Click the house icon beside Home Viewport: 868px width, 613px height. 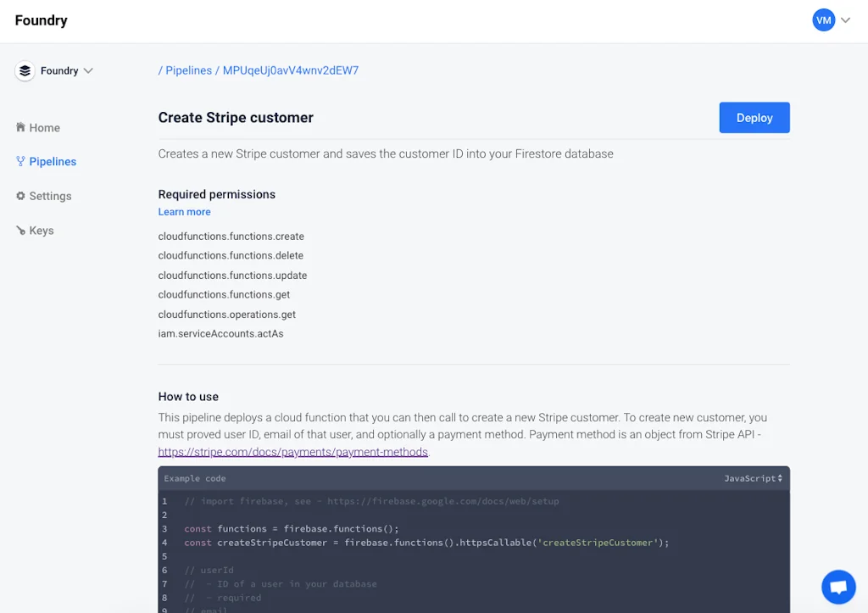pyautogui.click(x=20, y=127)
